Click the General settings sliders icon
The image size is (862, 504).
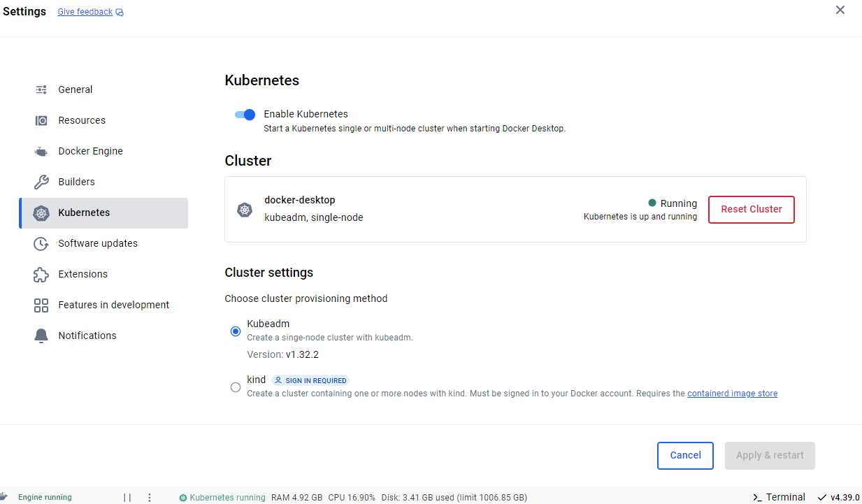click(x=41, y=89)
